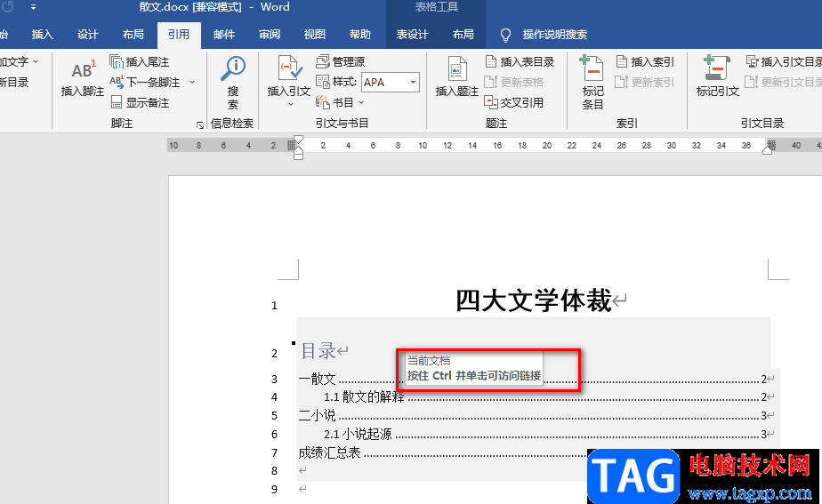Image resolution: width=822 pixels, height=504 pixels.
Task: Open the View (视图) tab
Action: pos(315,35)
